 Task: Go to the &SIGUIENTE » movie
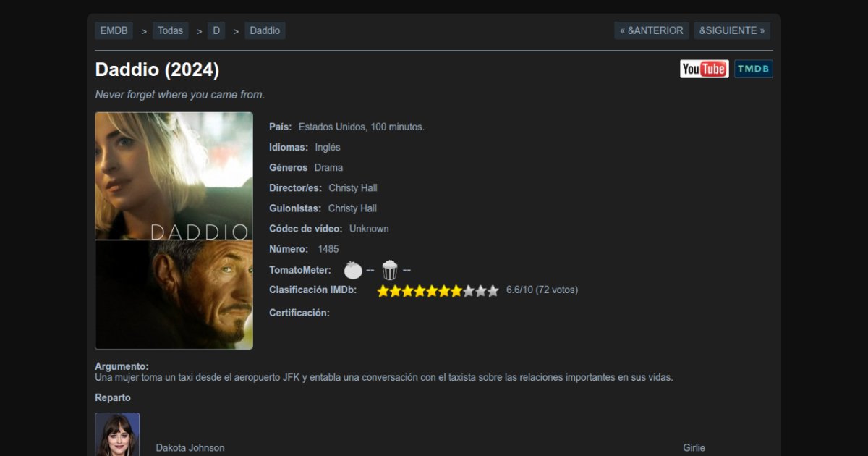pos(732,30)
